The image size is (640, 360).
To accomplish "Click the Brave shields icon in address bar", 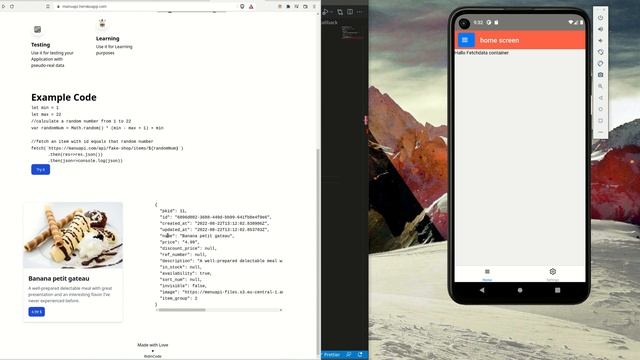I will (x=242, y=7).
